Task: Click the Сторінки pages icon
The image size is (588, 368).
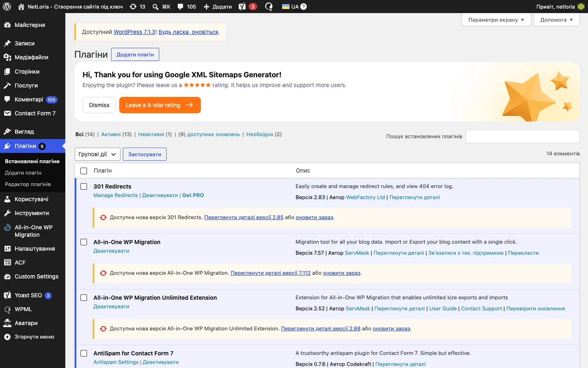Action: pos(7,72)
